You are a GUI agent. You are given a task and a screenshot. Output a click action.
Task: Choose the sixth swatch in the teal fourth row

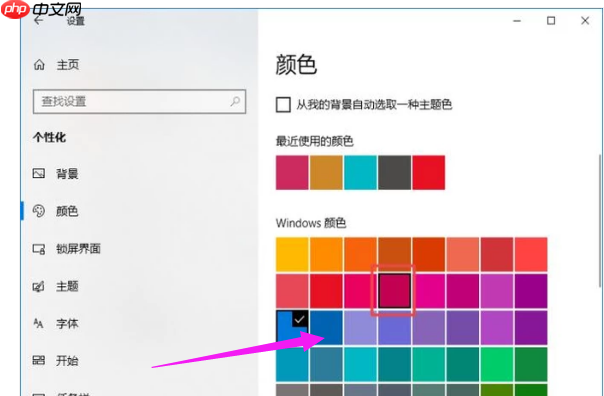[463, 364]
